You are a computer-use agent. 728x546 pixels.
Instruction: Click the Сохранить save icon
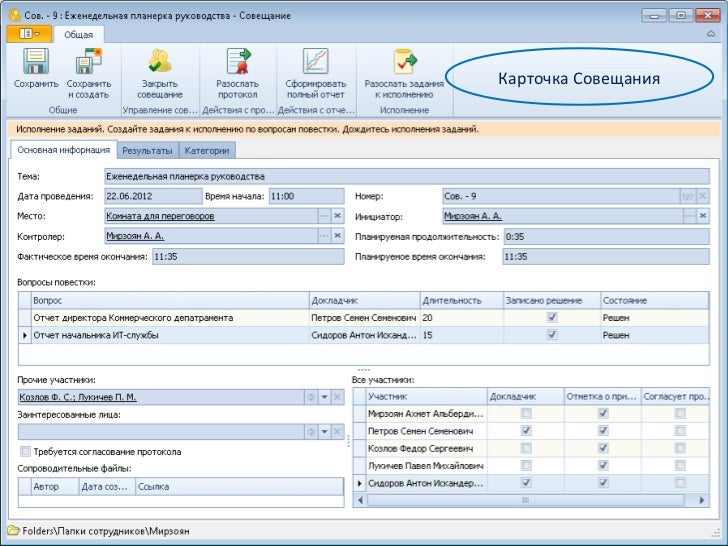tap(36, 63)
